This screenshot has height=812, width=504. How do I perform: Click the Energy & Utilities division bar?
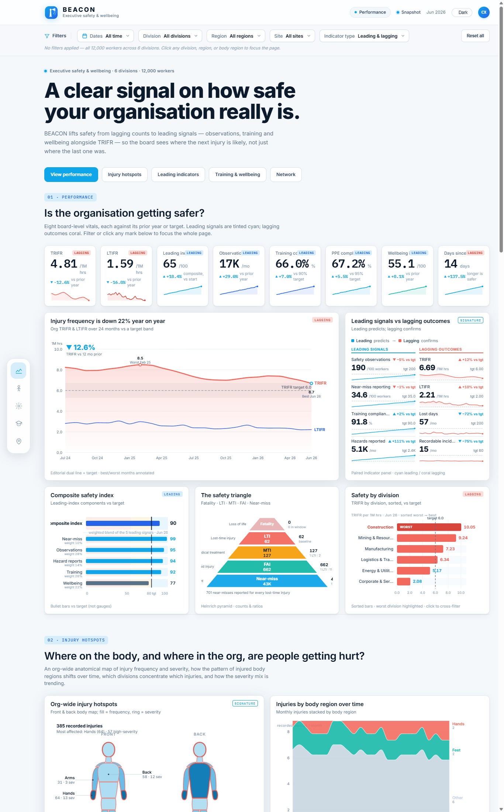tap(414, 571)
